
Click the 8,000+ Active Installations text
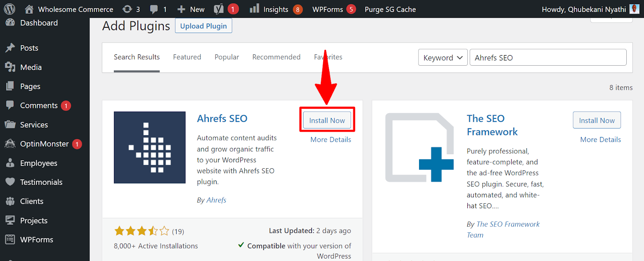click(x=156, y=246)
